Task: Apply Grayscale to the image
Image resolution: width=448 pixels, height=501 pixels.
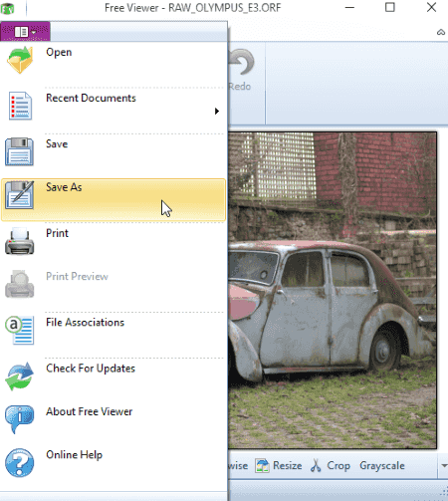Action: point(382,465)
